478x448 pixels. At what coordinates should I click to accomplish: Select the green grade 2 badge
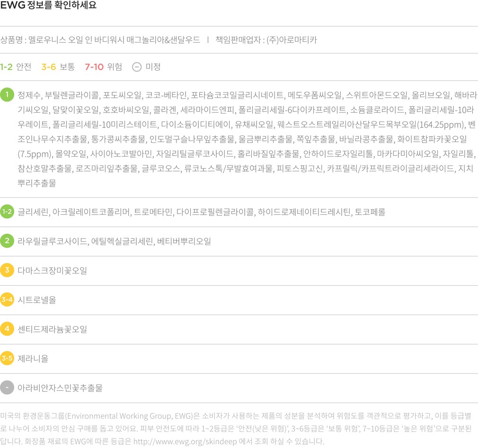(7, 241)
